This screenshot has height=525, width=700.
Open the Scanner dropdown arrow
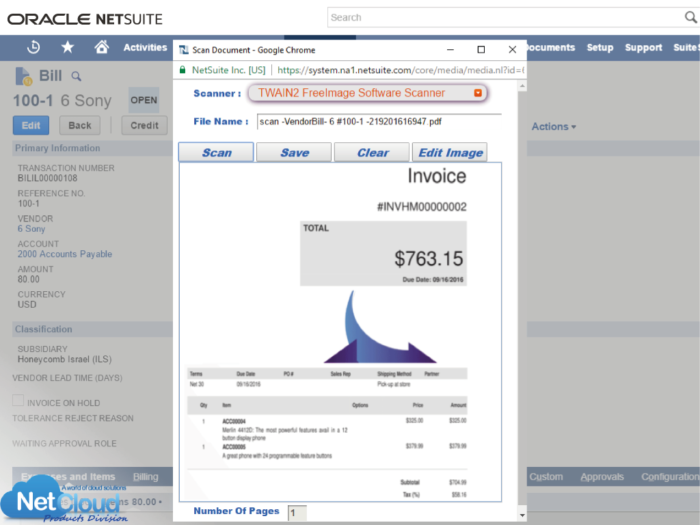[478, 93]
